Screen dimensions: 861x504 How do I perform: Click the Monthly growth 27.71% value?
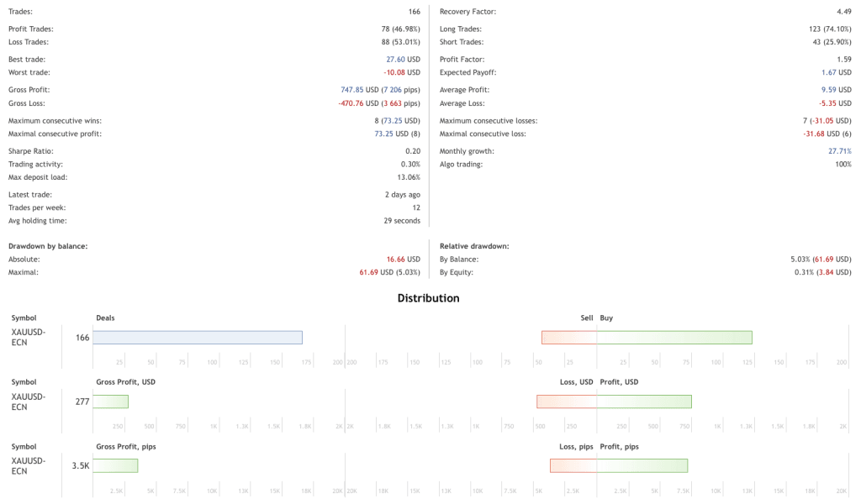[x=839, y=151]
